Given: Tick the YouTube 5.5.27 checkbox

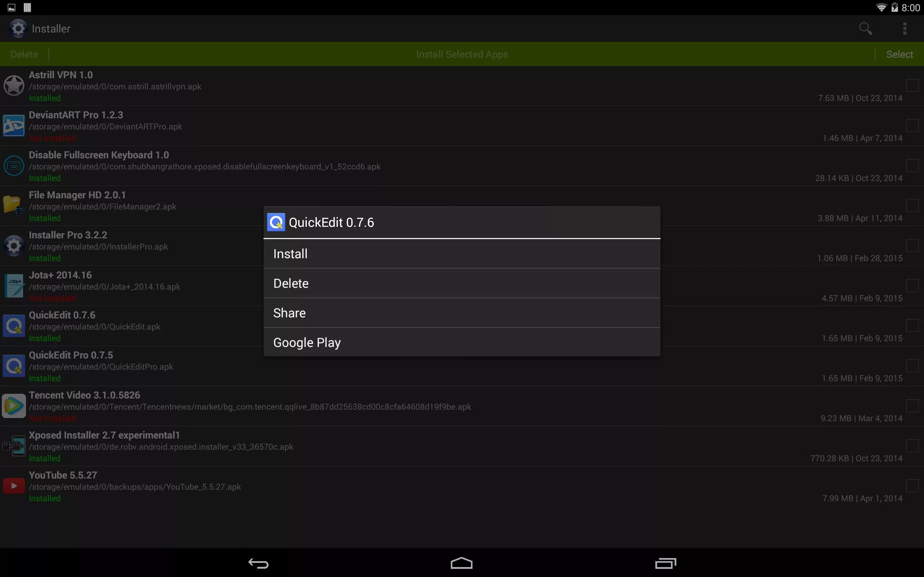Looking at the screenshot, I should point(912,486).
